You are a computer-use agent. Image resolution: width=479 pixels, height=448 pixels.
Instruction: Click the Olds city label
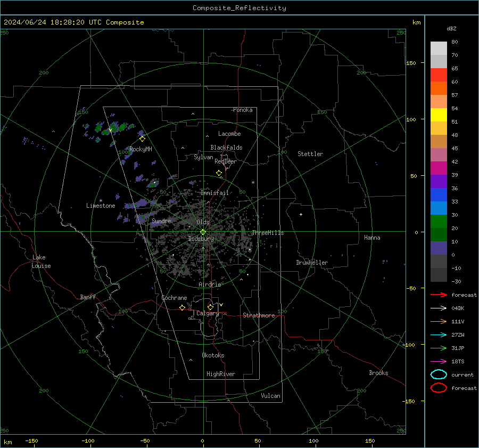203,222
